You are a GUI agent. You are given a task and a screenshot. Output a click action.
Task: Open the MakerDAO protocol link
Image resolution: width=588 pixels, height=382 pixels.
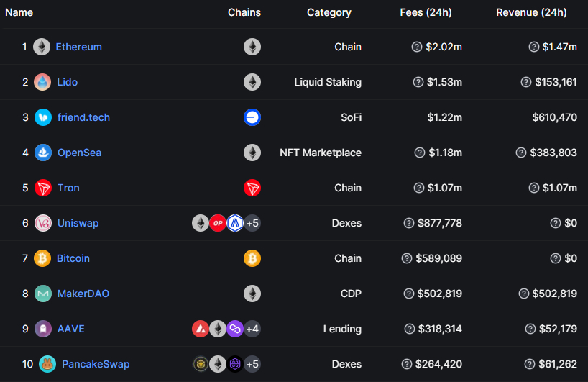pyautogui.click(x=83, y=294)
